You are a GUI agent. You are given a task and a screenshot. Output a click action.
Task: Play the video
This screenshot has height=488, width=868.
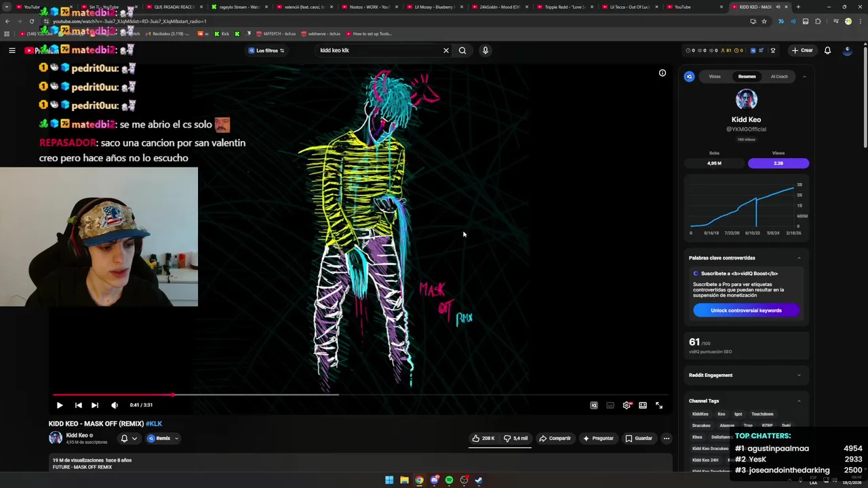60,405
